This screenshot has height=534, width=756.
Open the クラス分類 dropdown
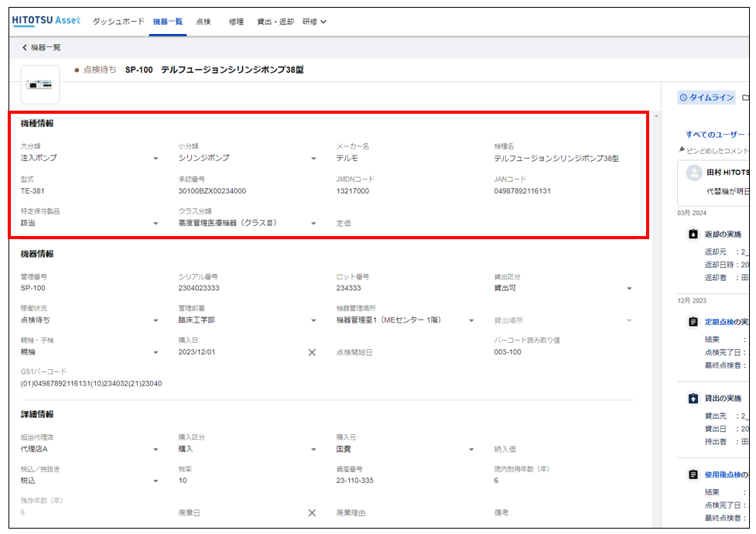(x=248, y=223)
